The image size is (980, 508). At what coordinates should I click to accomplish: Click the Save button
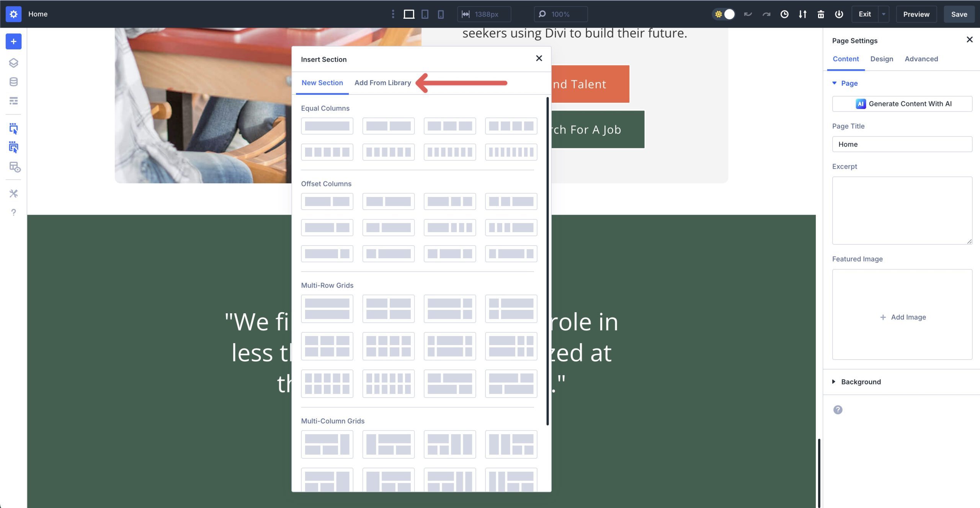(x=959, y=14)
